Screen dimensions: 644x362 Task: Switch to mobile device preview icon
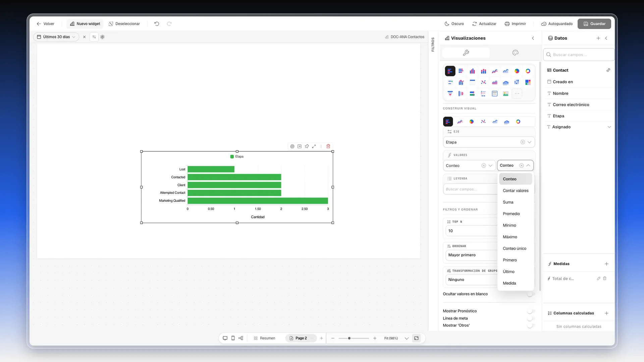pyautogui.click(x=233, y=338)
